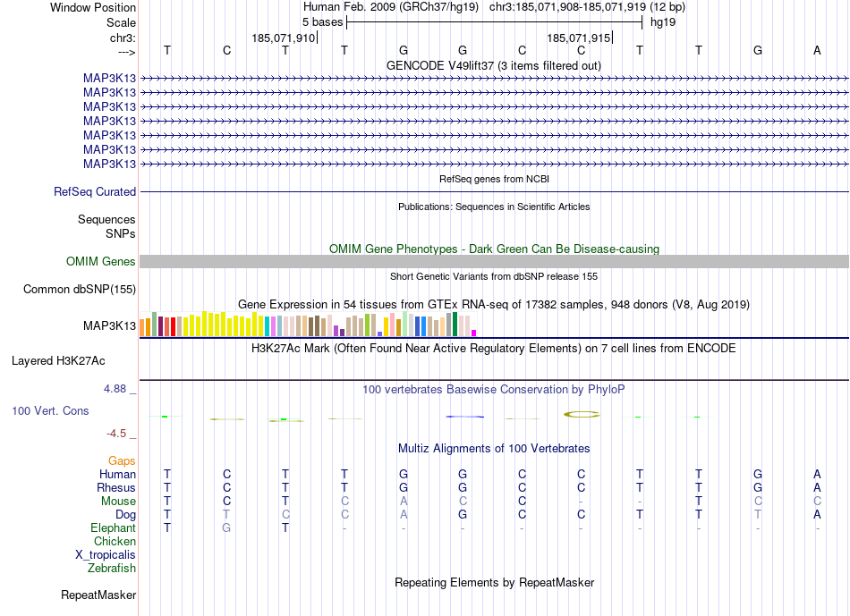Open the 'H3K27Ac Mark' ENCODE track title
Screen dimensions: 850x616
click(x=493, y=348)
